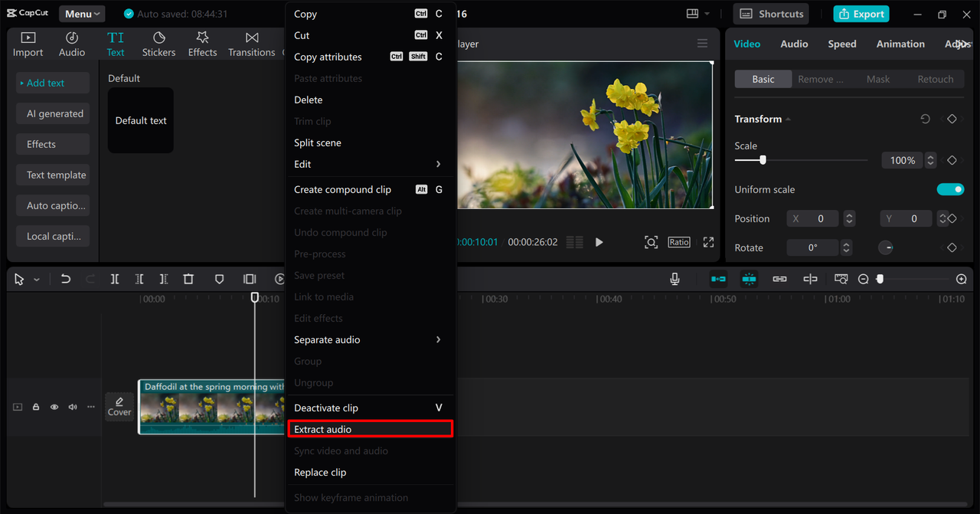Click the trash Delete icon in timeline toolbar
The image size is (980, 514).
coord(188,279)
